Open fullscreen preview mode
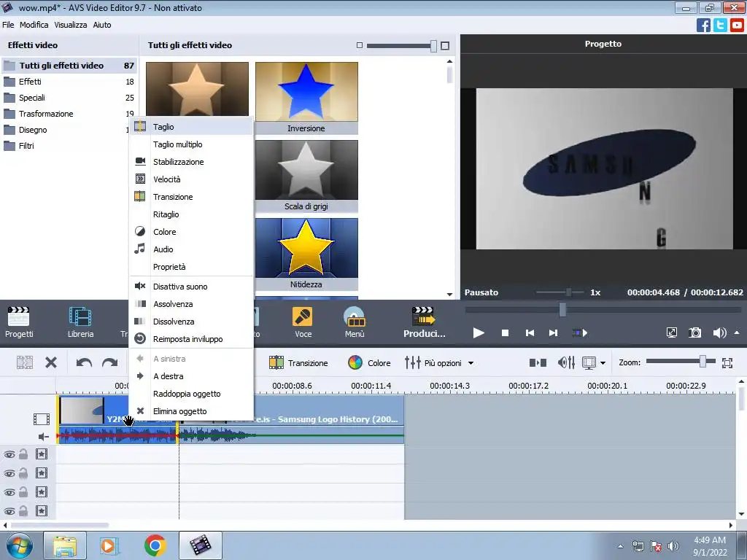 pyautogui.click(x=672, y=332)
